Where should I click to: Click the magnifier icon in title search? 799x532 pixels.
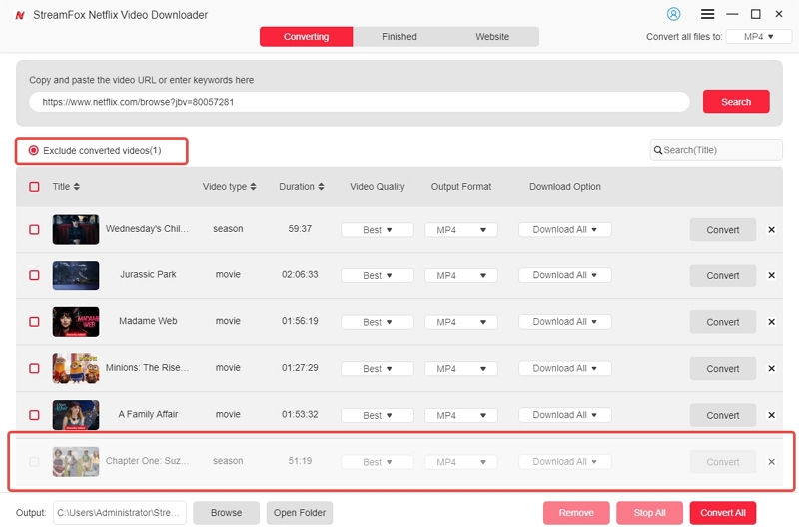(658, 150)
